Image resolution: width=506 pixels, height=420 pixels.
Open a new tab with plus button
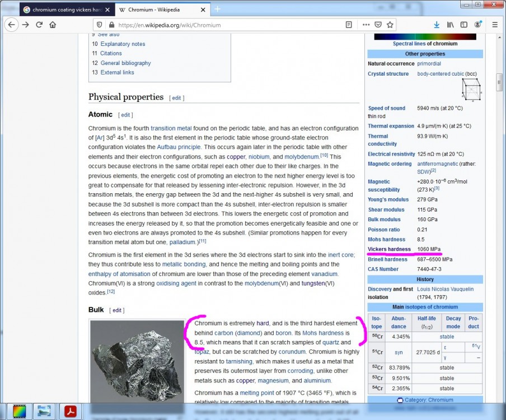[218, 9]
